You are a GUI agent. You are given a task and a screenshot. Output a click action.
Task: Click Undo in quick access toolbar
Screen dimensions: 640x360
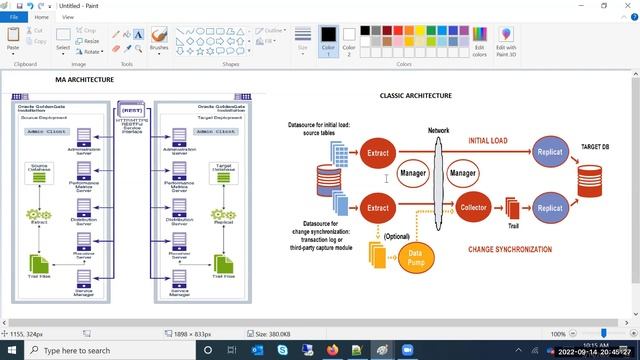(30, 6)
